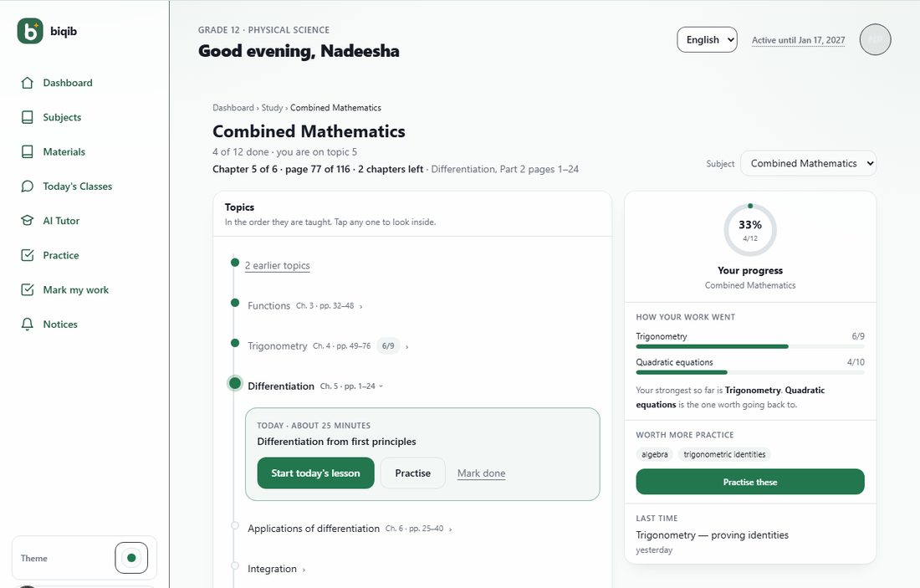Click the Dashboard home icon
This screenshot has height=588, width=920.
(x=27, y=83)
